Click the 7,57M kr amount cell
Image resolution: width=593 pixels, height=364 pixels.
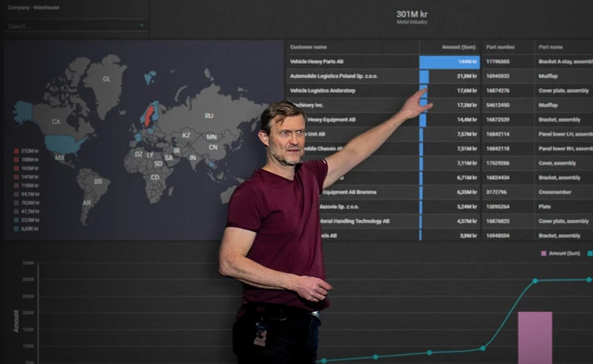[450, 135]
